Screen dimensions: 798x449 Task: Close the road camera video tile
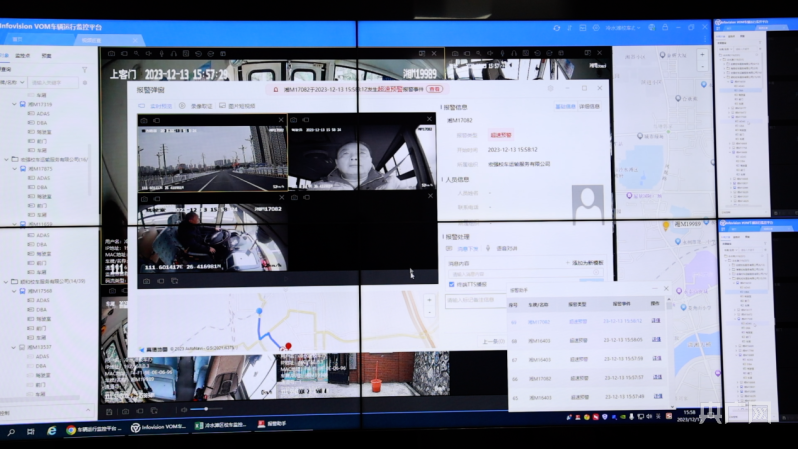click(x=281, y=120)
